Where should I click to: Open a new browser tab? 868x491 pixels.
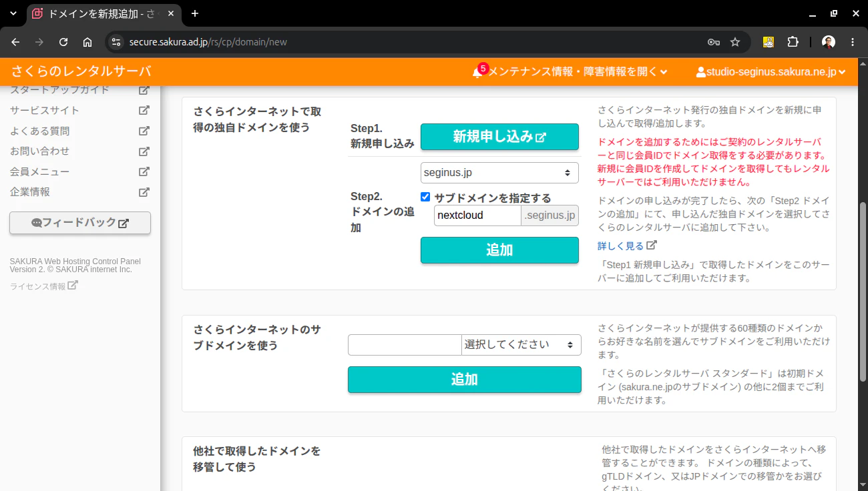(x=195, y=13)
